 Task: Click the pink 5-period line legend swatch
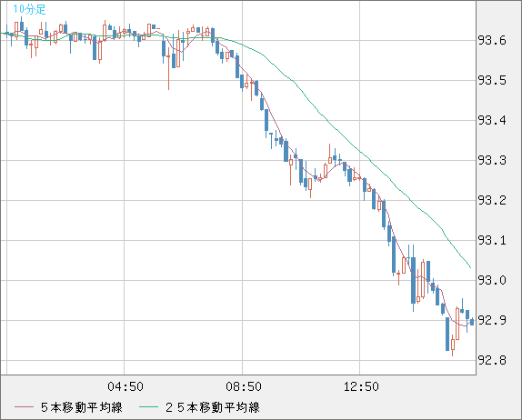[x=24, y=407]
